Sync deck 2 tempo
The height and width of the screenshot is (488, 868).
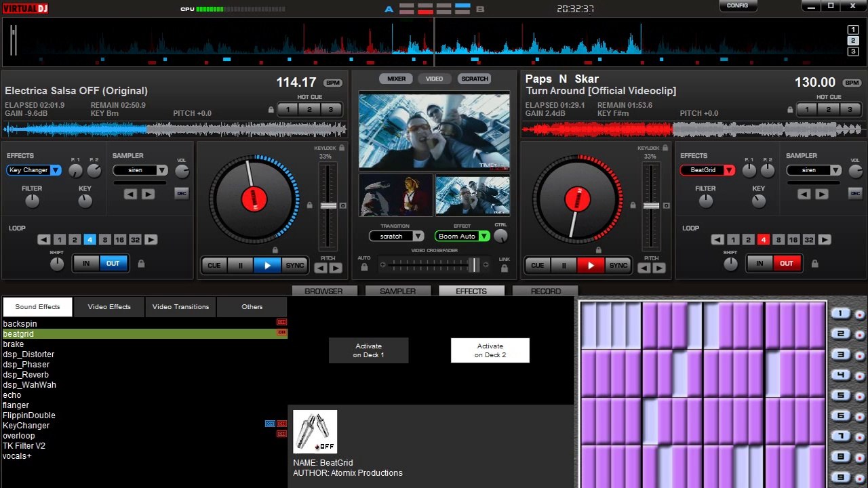coord(618,265)
